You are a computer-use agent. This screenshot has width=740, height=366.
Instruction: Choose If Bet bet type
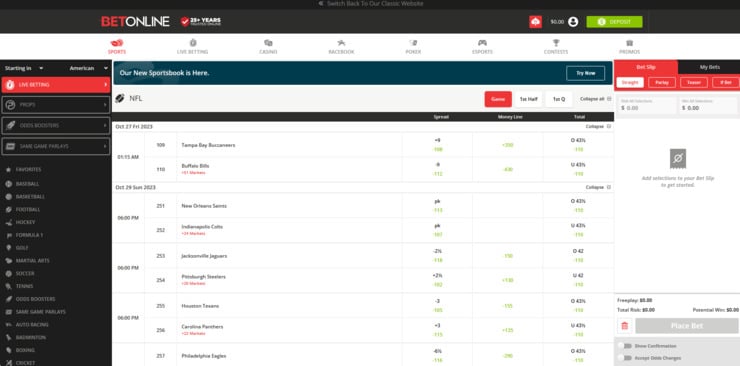tap(726, 83)
